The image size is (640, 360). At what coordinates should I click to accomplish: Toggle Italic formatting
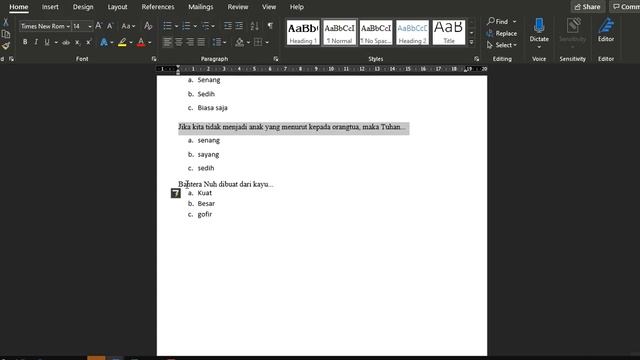(x=36, y=42)
